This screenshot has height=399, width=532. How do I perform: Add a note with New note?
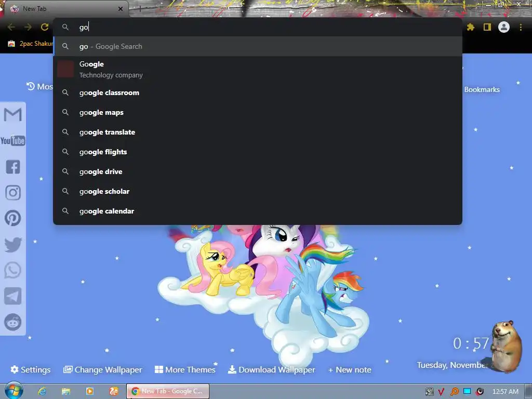350,369
